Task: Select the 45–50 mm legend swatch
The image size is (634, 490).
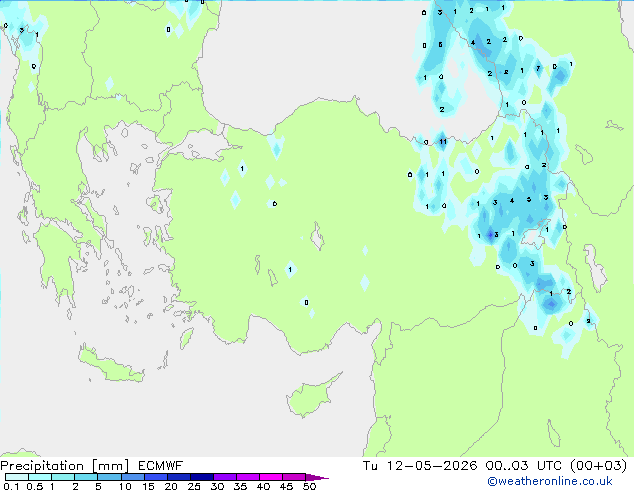Action: coord(294,477)
